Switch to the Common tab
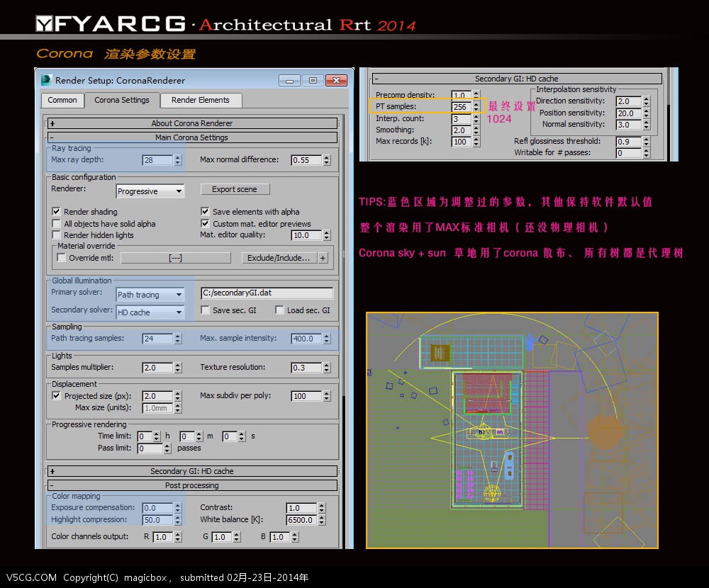 pos(62,100)
